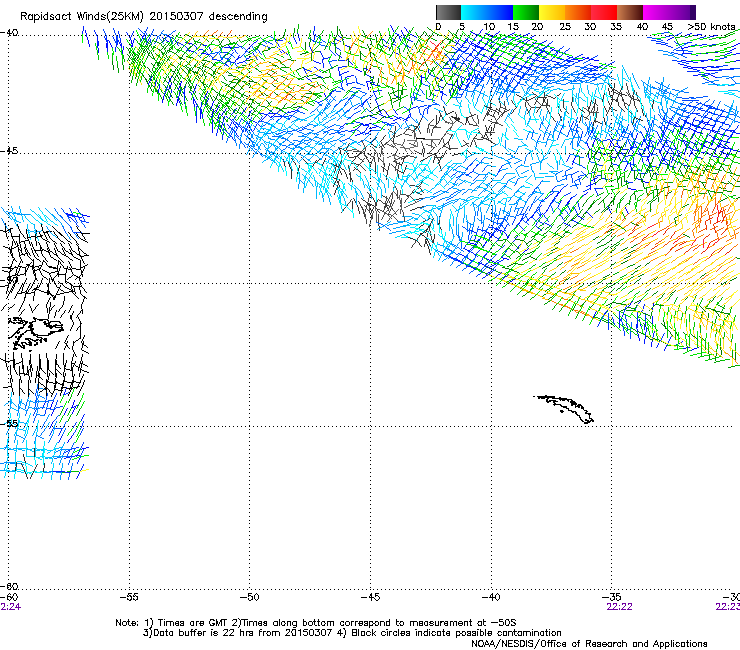Click the purple '22:23' time label
This screenshot has width=740, height=650.
(x=728, y=607)
